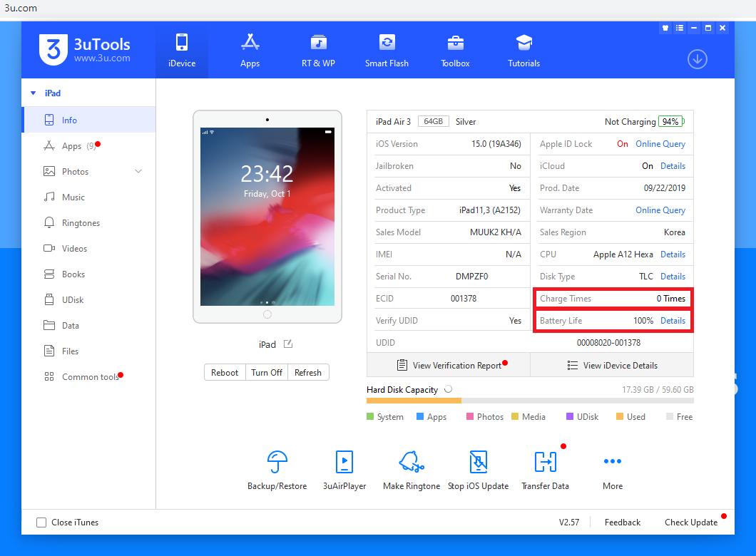This screenshot has height=556, width=756.
Task: Click Check Update
Action: pyautogui.click(x=691, y=522)
